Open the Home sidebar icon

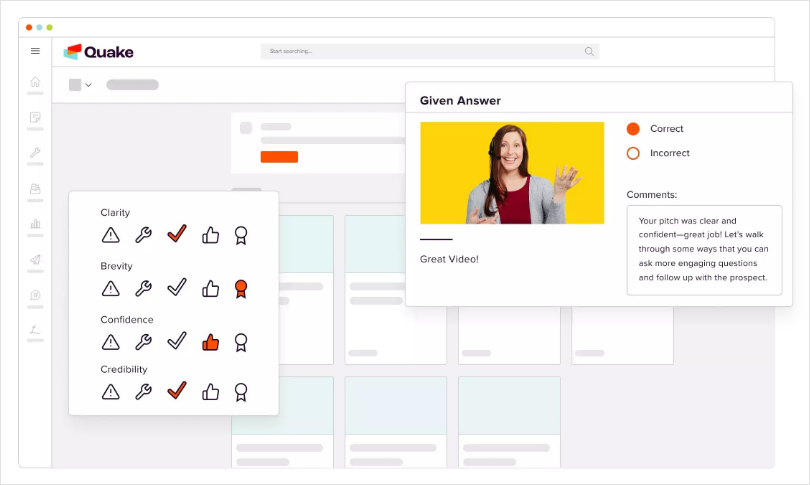(35, 82)
